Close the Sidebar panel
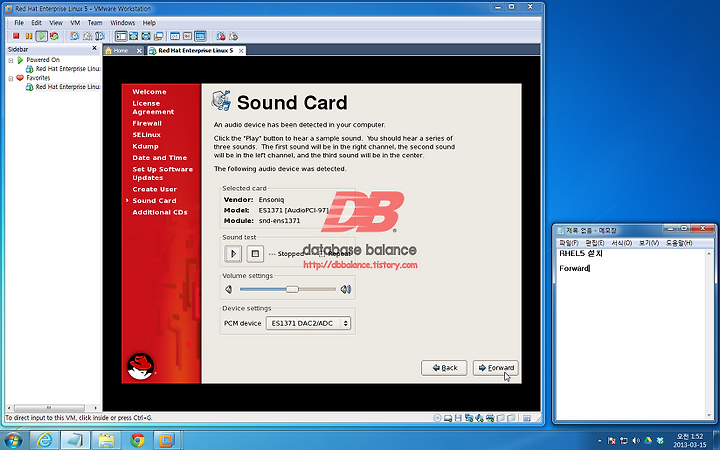This screenshot has height=450, width=720. [95, 48]
